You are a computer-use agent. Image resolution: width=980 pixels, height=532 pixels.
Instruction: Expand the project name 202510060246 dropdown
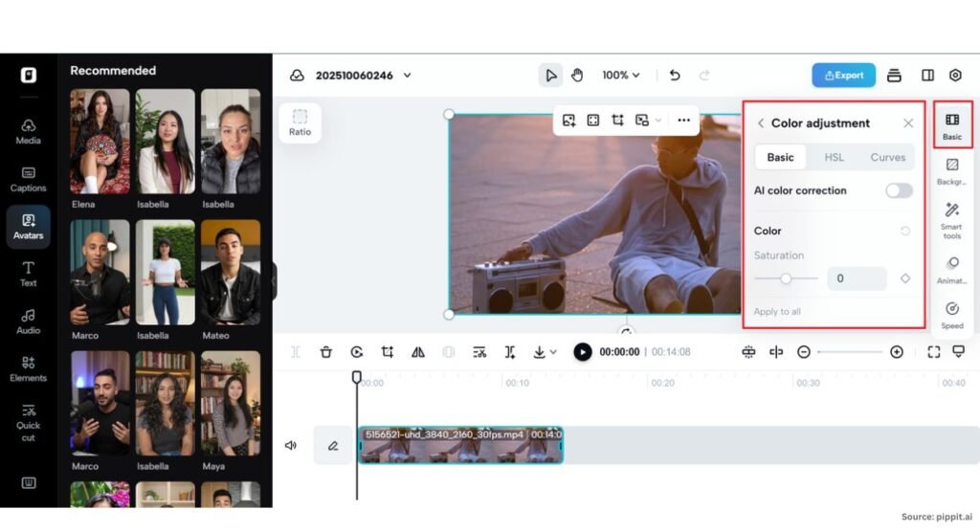pos(408,76)
